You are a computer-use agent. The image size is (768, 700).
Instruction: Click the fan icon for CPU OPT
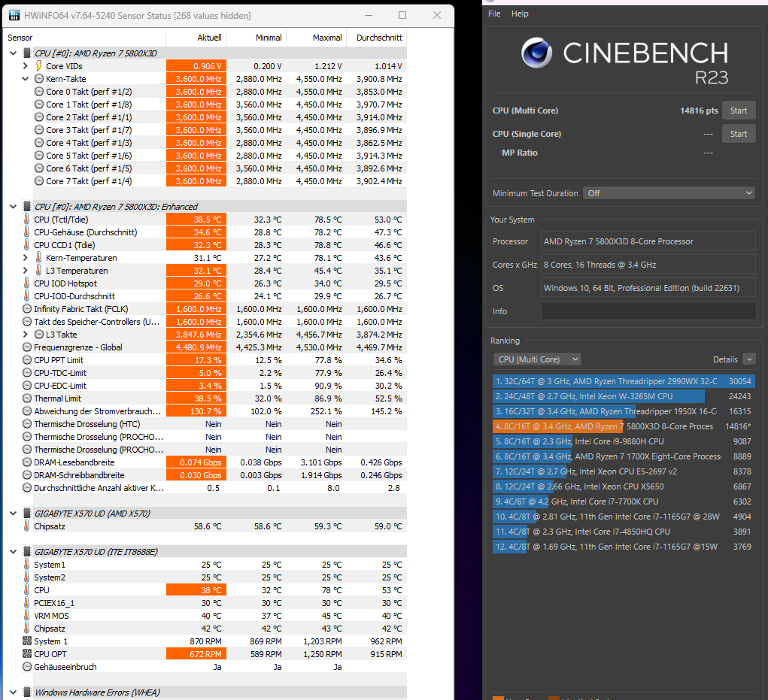point(27,653)
